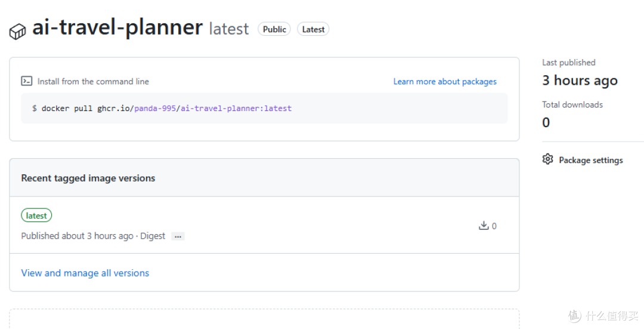Click Published about 3 hours ago text

point(77,236)
